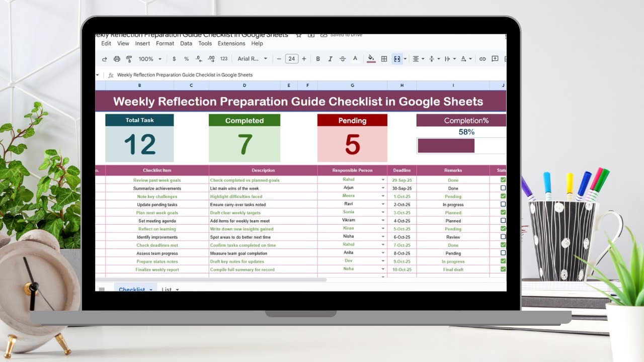The height and width of the screenshot is (362, 644).
Task: Open responsible person dropdown for Rahul, Review past week goals
Action: pyautogui.click(x=383, y=180)
